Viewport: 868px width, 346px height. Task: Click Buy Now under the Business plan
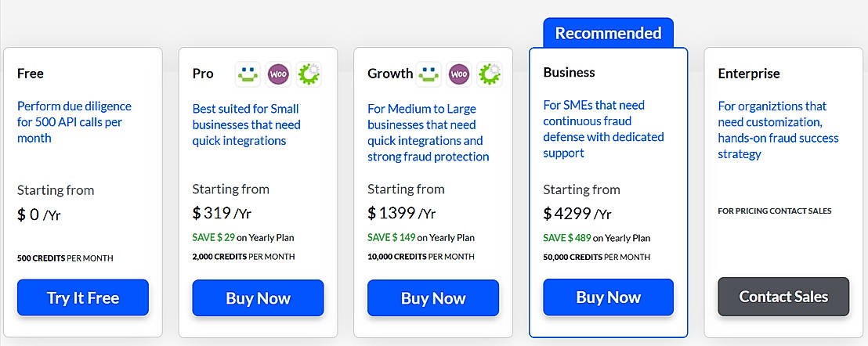pos(608,297)
